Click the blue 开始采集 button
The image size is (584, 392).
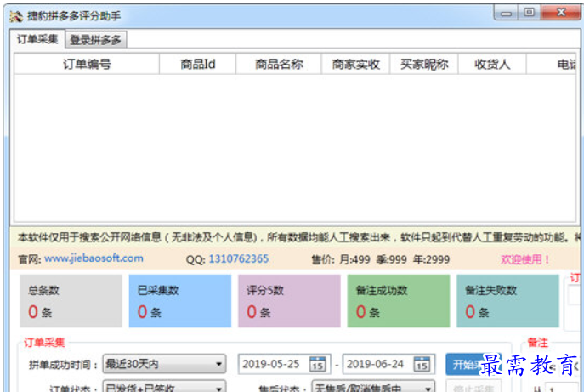click(x=473, y=364)
